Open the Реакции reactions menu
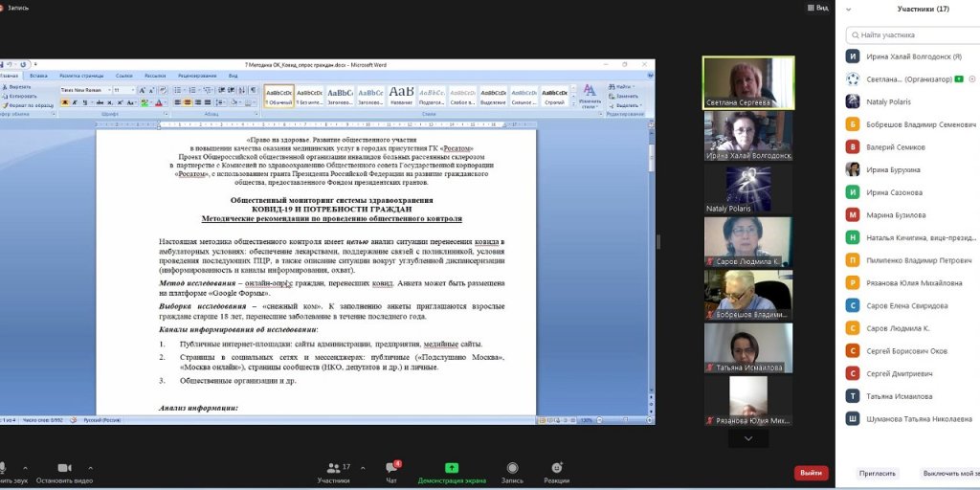This screenshot has height=490, width=980. pos(557,468)
